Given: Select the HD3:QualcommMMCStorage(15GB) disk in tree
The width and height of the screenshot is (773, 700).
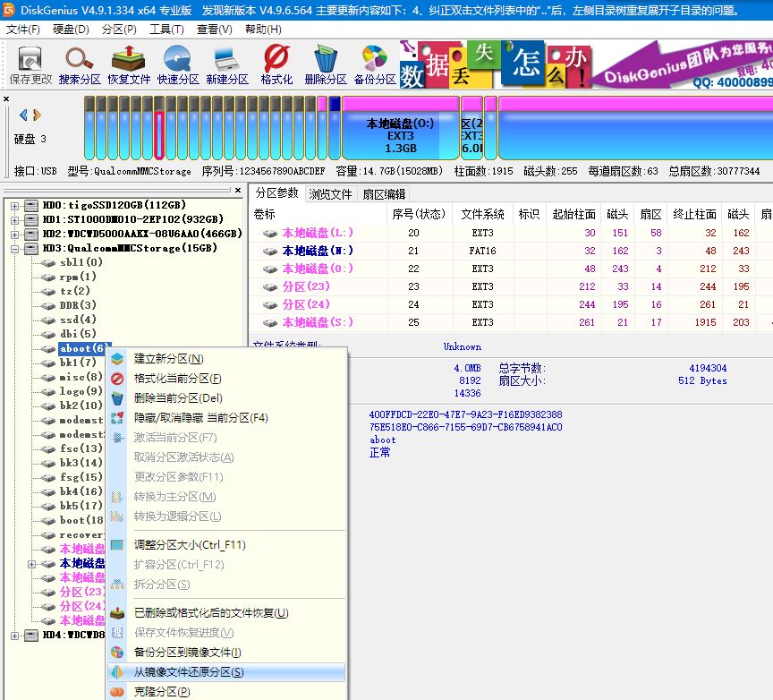Looking at the screenshot, I should click(130, 248).
